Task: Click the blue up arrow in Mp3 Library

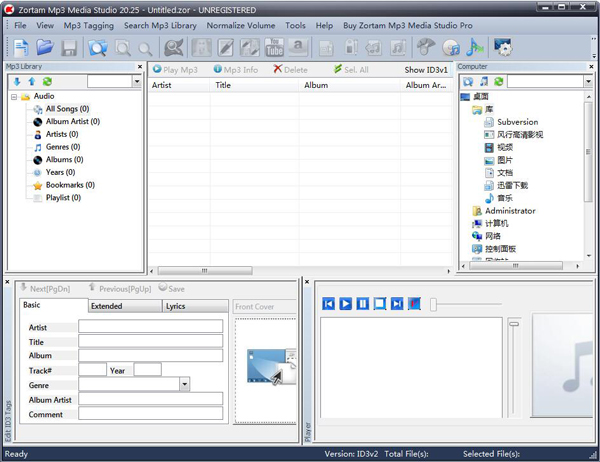Action: pyautogui.click(x=32, y=81)
